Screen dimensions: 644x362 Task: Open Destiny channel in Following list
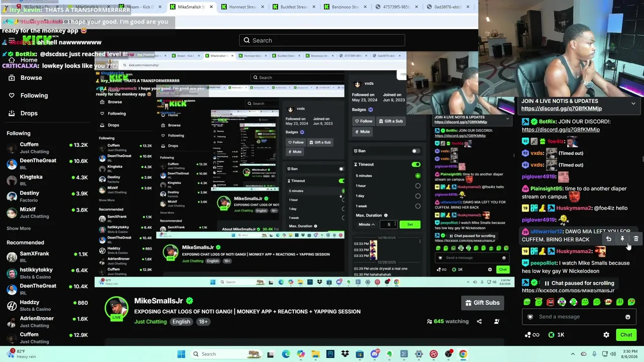[47, 196]
